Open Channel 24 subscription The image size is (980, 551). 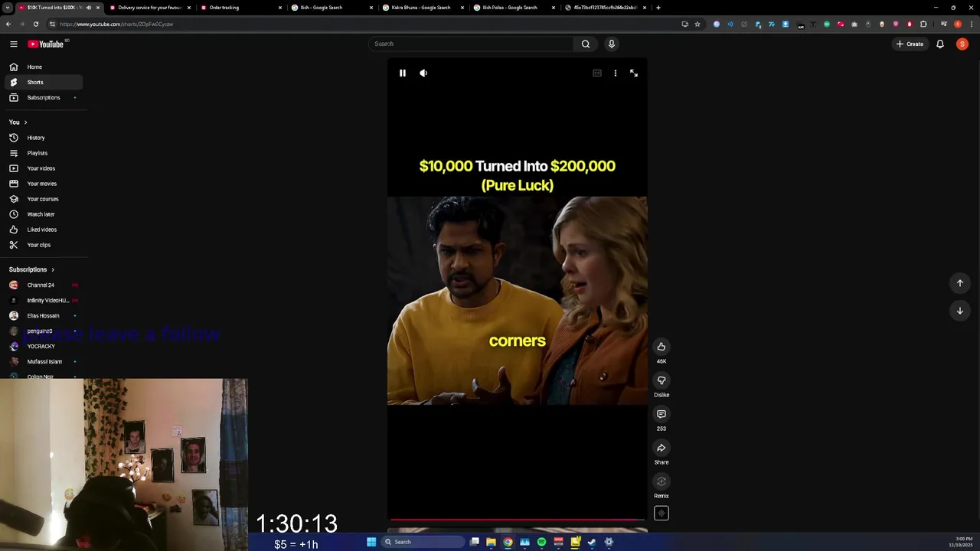coord(44,285)
